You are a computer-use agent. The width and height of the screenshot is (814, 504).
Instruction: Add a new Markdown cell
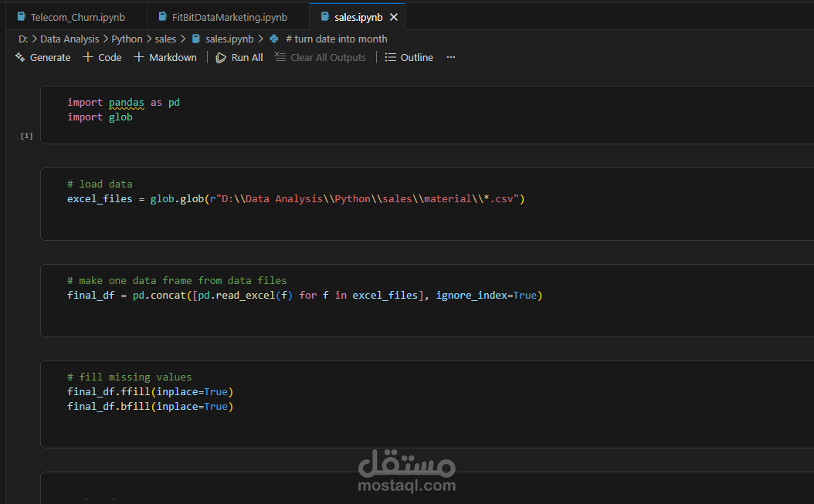click(173, 58)
